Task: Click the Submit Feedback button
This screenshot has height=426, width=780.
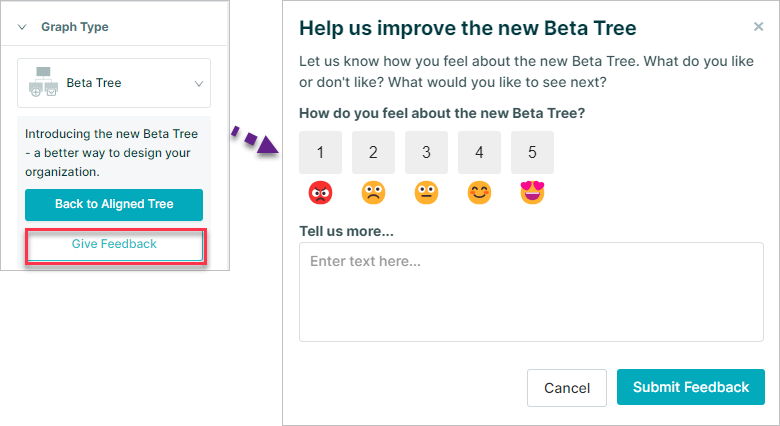Action: (691, 387)
